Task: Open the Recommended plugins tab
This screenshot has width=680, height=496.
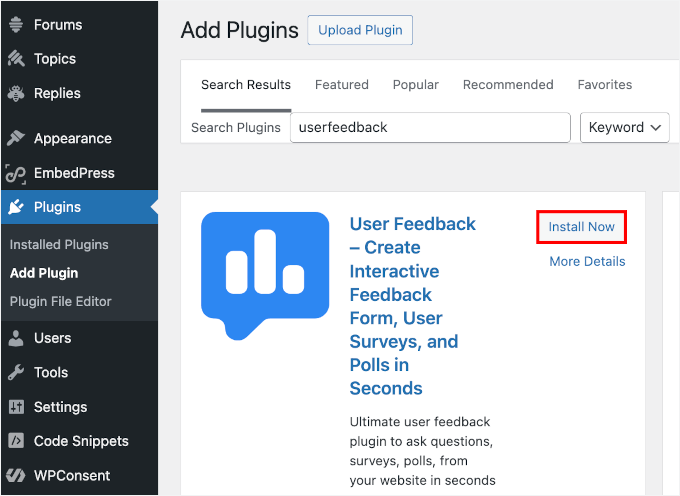Action: point(508,85)
